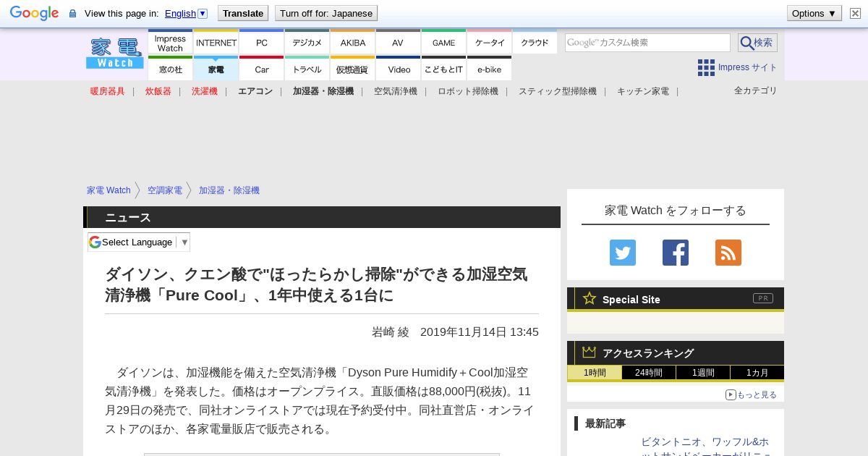Viewport: 868px width, 456px height.
Task: Open the Twitter follow icon
Action: pos(623,253)
